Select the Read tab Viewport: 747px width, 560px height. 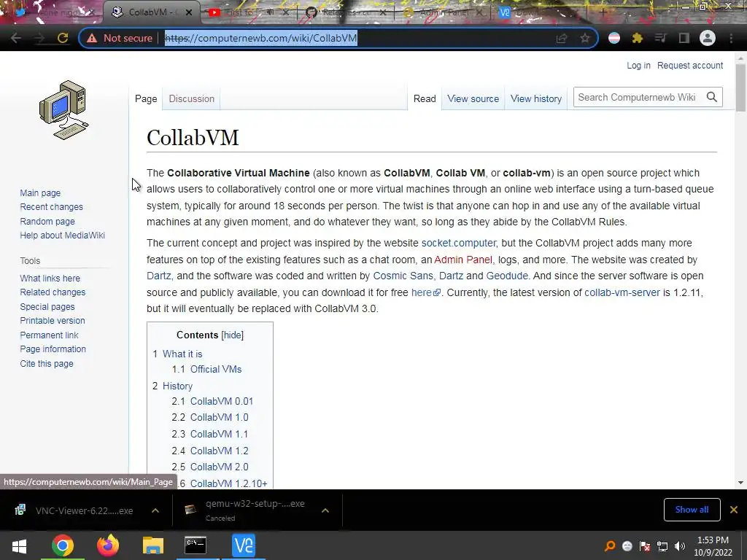(425, 98)
